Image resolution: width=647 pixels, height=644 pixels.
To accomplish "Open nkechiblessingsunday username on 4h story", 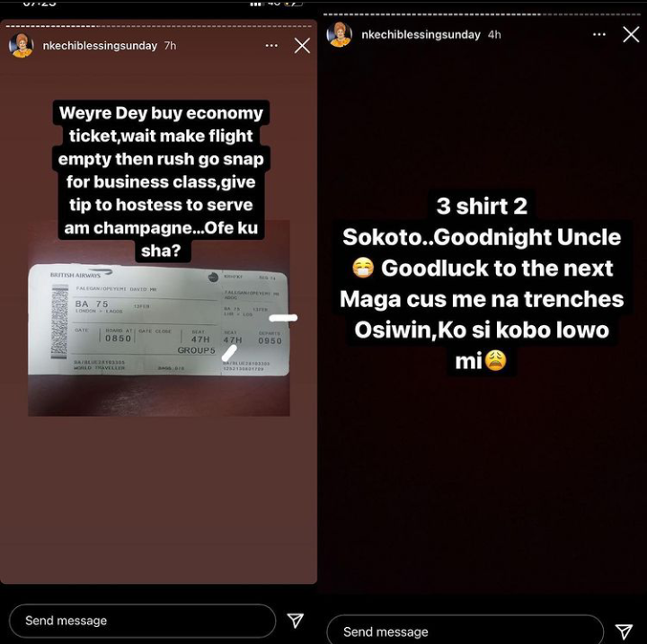I will pyautogui.click(x=421, y=35).
